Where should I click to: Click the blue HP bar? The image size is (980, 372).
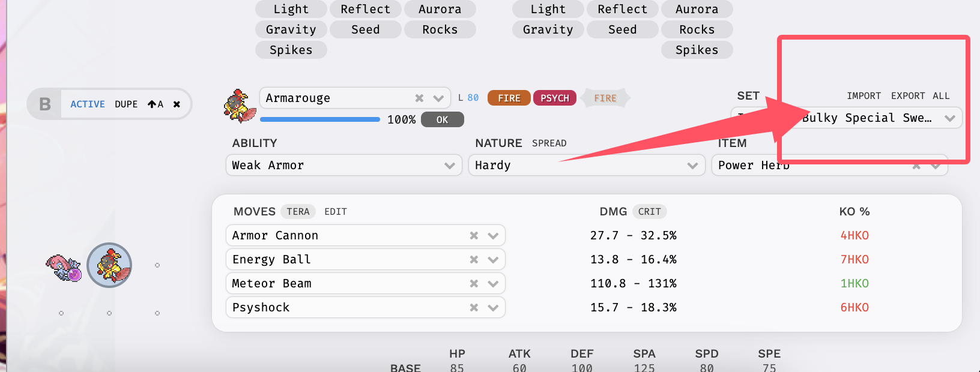click(319, 119)
